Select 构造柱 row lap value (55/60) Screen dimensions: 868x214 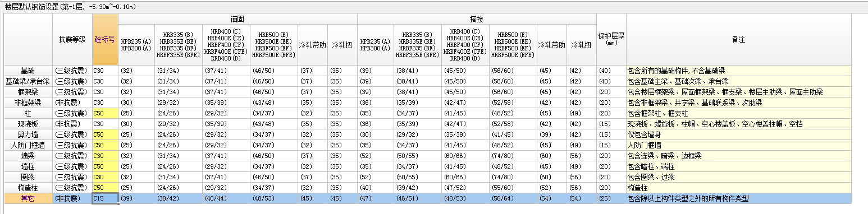coord(513,188)
